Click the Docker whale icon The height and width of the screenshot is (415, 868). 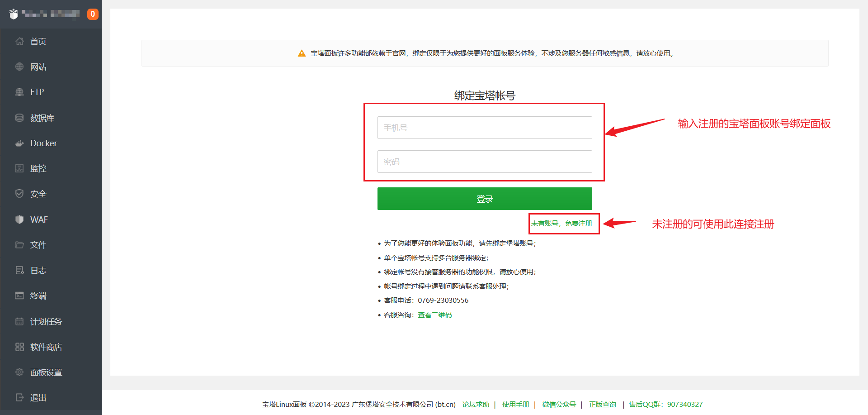click(x=19, y=143)
